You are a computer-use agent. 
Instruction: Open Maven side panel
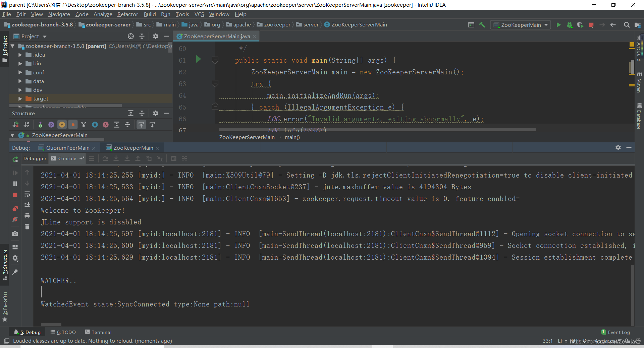639,82
